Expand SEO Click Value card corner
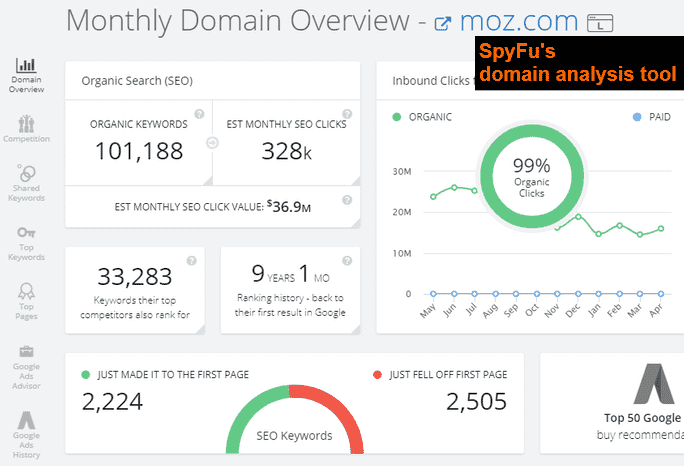The height and width of the screenshot is (466, 684). tap(356, 223)
